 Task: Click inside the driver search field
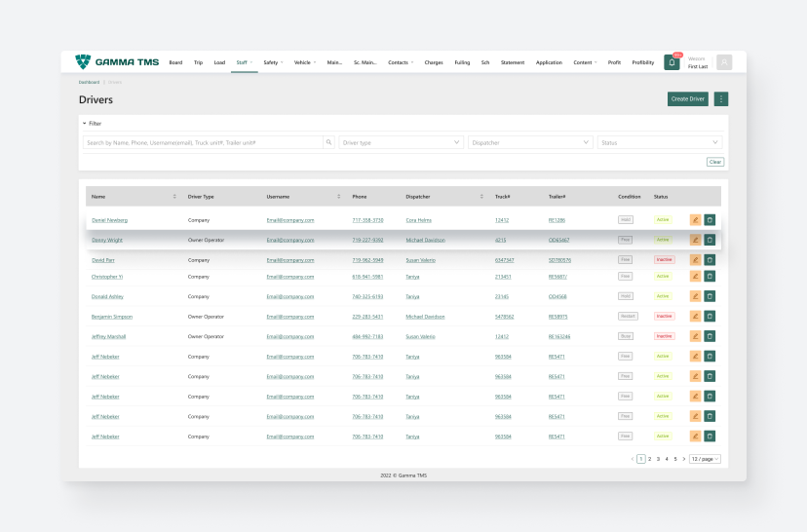[203, 142]
